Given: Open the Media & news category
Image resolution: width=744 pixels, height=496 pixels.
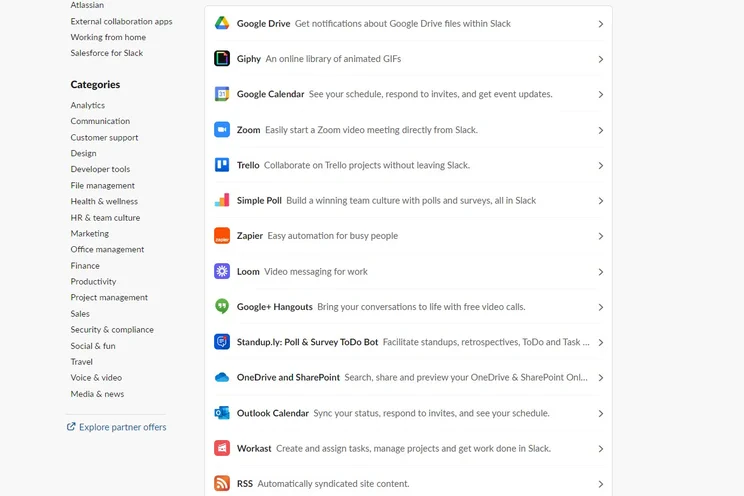Looking at the screenshot, I should pos(97,394).
